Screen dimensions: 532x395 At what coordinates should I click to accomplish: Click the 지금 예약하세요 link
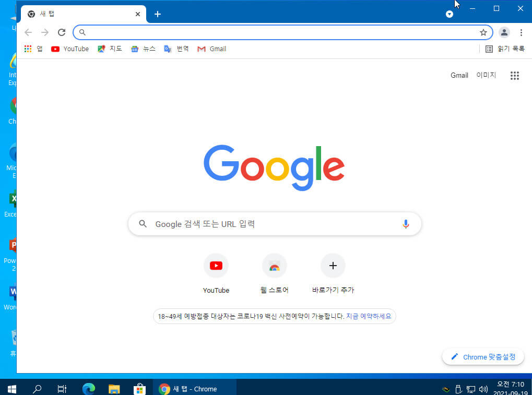click(x=369, y=316)
